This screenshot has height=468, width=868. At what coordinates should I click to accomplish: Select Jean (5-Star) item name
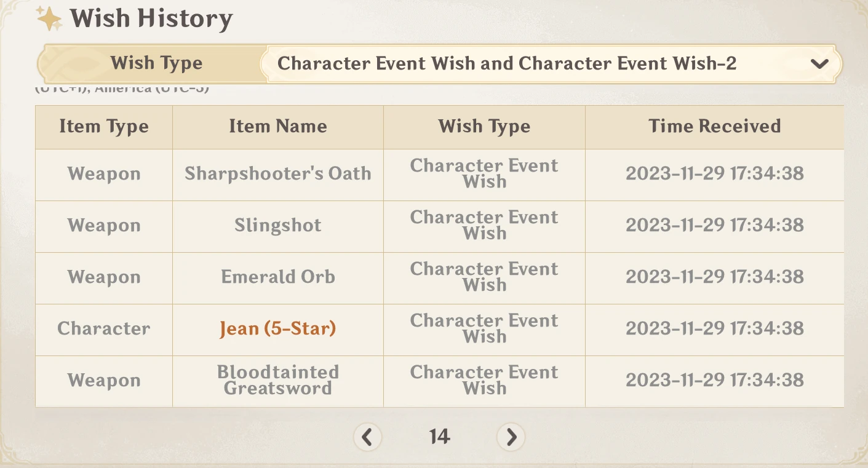tap(278, 329)
